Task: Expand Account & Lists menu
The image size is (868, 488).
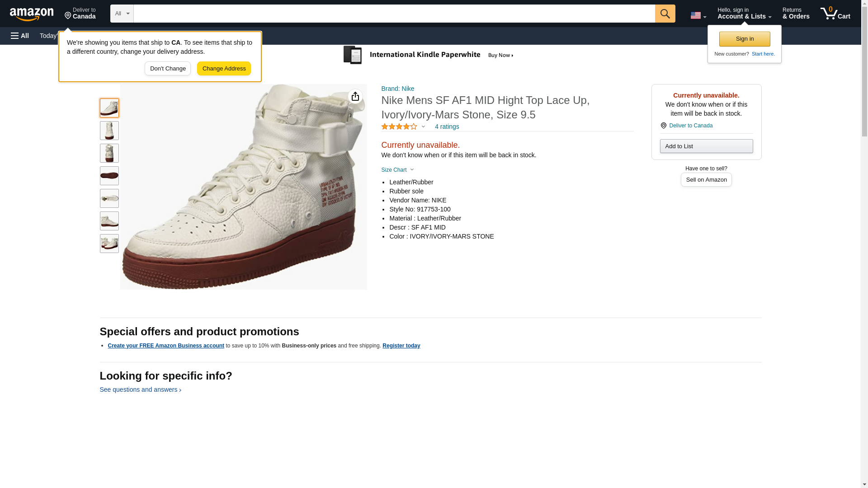Action: click(744, 14)
